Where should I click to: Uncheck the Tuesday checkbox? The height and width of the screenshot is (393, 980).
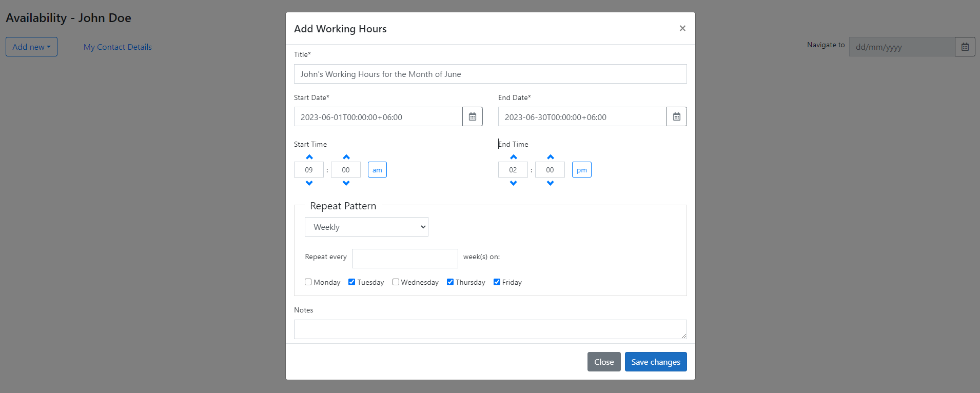pyautogui.click(x=351, y=282)
